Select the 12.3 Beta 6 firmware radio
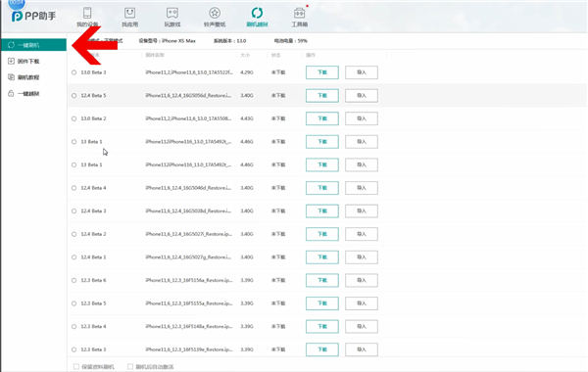Screen dimensions: 588x372 [73, 280]
